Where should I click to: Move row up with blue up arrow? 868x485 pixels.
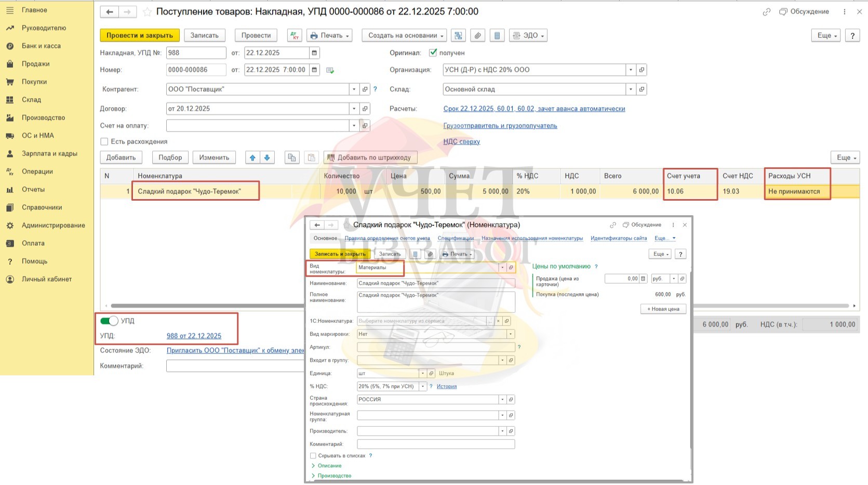pyautogui.click(x=252, y=158)
